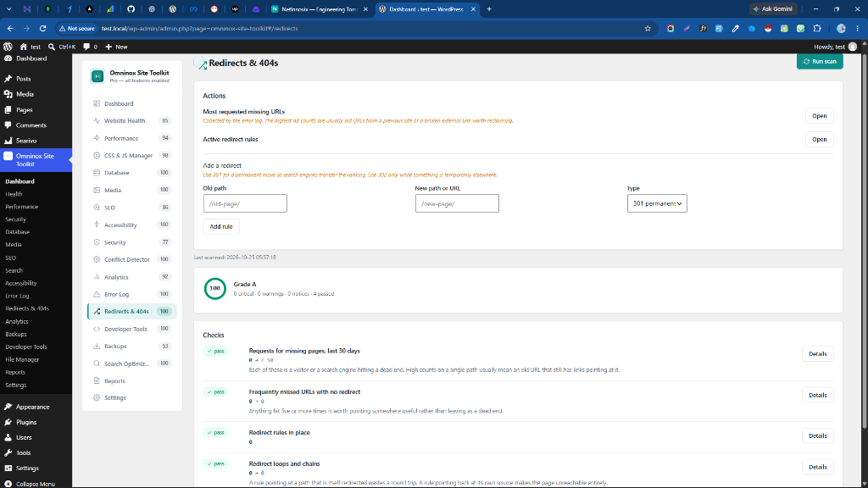Open Plugins admin menu

(x=36, y=422)
